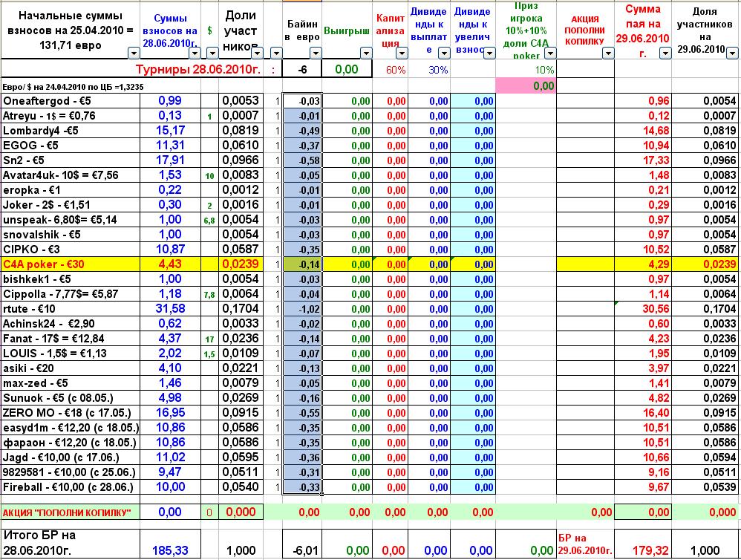741x560 pixels.
Task: Select the highlighted 'C4A poker - €30' cell
Action: 71,264
